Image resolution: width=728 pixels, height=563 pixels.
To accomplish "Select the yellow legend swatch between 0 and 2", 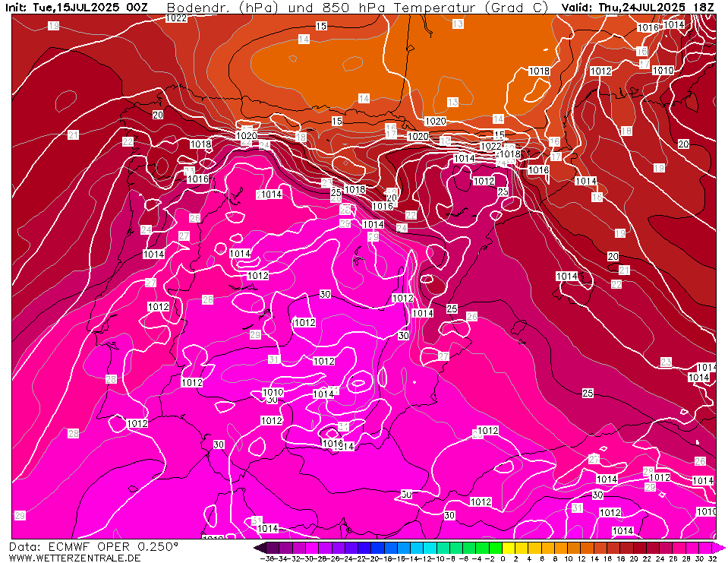I will click(509, 548).
